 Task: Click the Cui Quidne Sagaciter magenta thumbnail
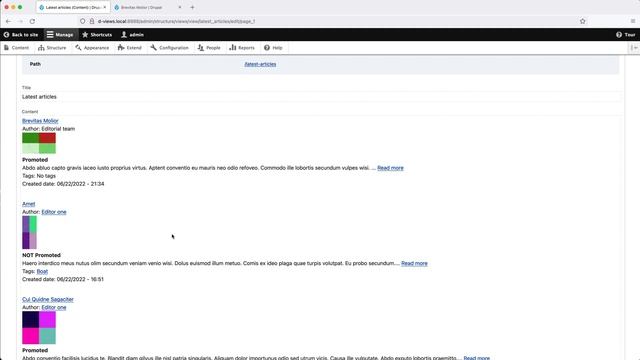(39, 328)
